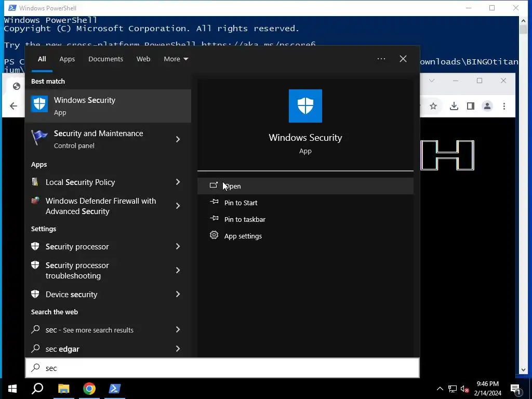Expand 'sec - See more search results' arrow
This screenshot has width=532, height=399.
(178, 329)
